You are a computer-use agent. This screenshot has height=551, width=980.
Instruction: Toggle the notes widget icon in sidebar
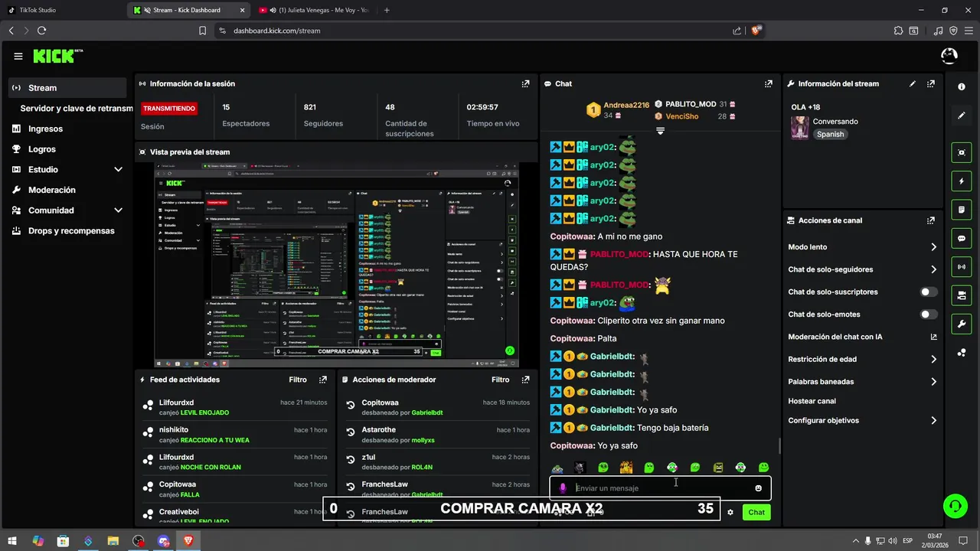962,210
